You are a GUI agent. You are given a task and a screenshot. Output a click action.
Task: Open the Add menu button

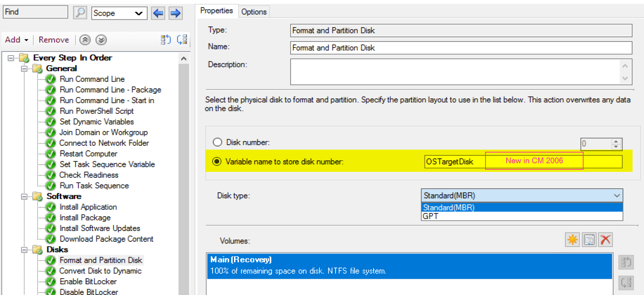point(16,40)
